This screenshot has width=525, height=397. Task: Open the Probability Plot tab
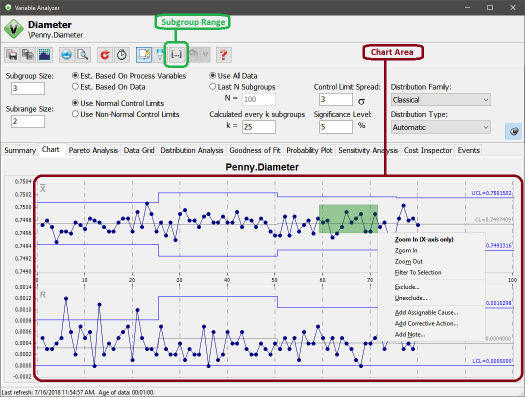coord(309,150)
